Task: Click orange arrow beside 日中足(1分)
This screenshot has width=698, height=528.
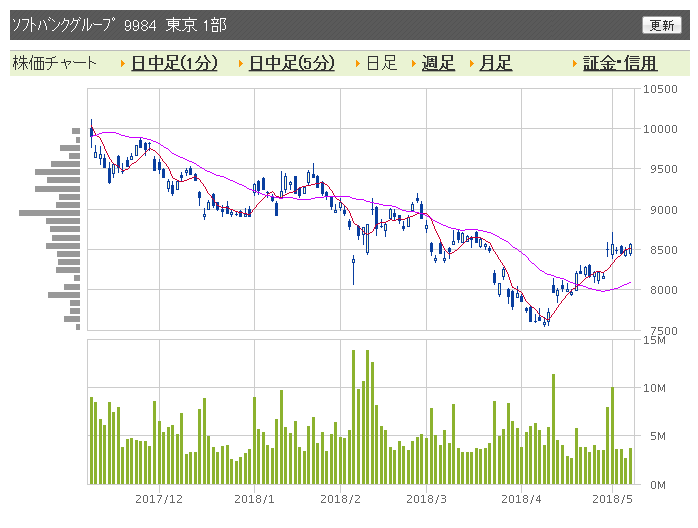Action: click(123, 64)
